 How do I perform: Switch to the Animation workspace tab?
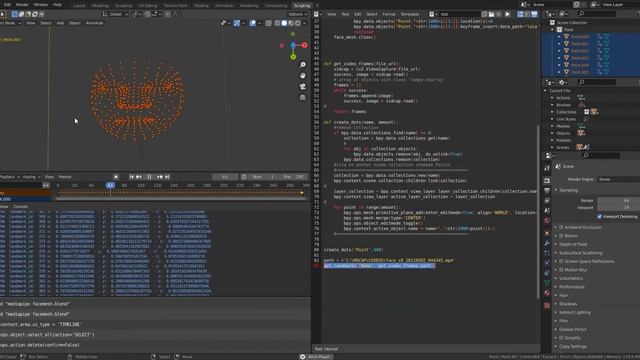point(224,6)
